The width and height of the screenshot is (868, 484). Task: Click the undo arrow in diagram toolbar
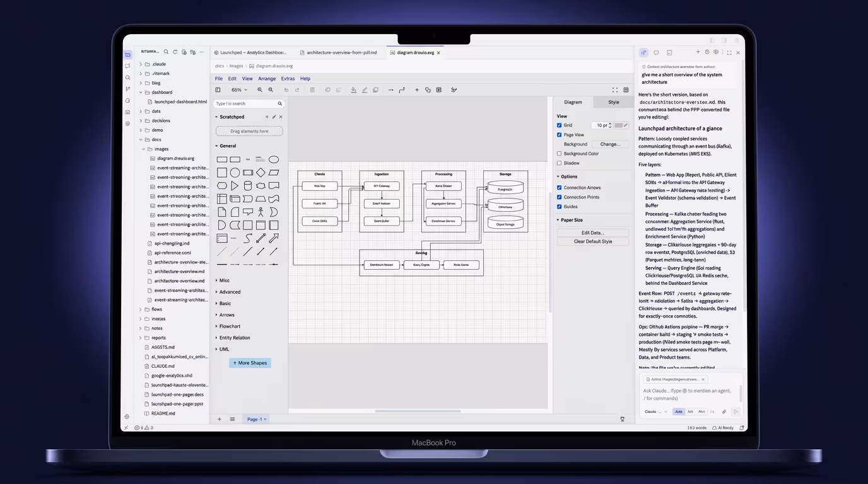click(x=286, y=90)
